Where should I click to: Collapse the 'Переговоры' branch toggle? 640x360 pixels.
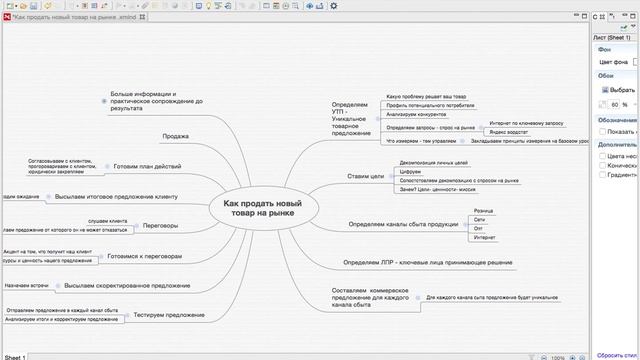(137, 225)
